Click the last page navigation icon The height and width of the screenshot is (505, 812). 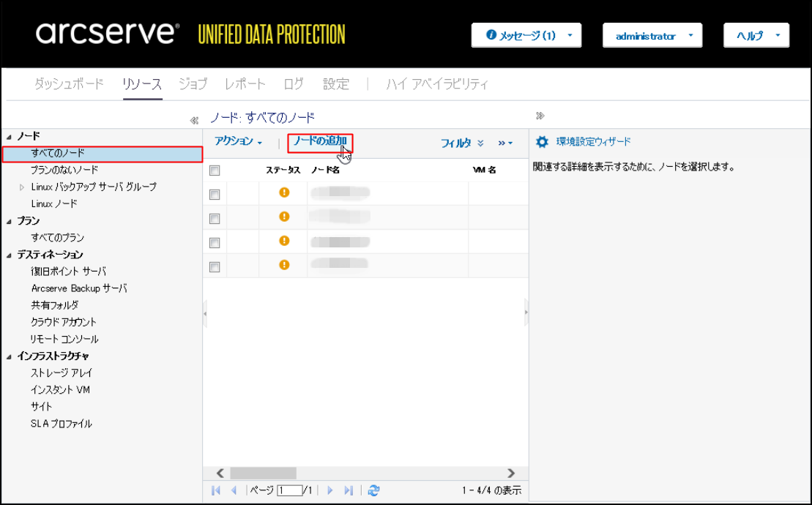(349, 490)
